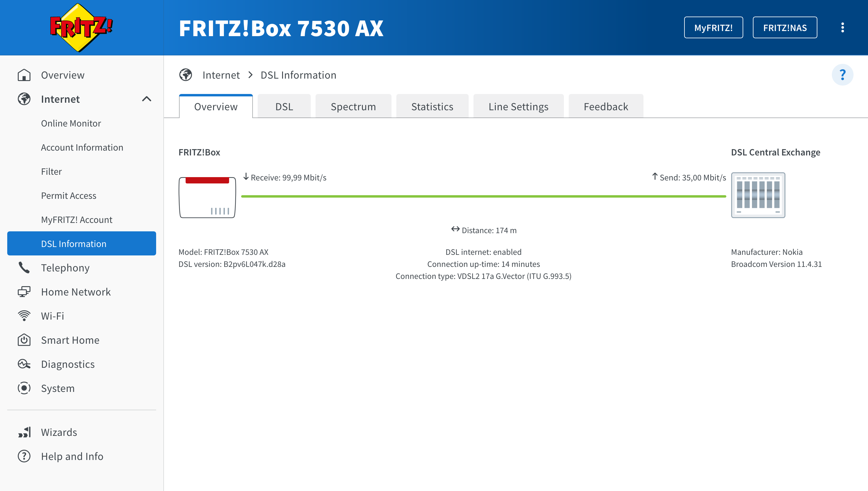Go to Permit Access submenu item

[x=68, y=195]
